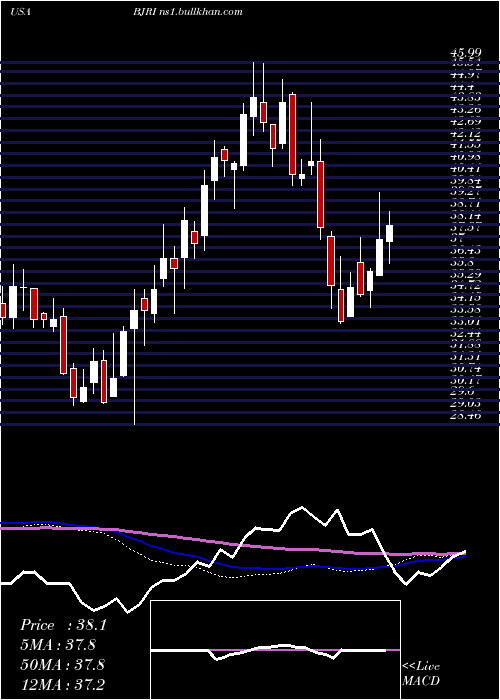
Task: Select the 44.97 price axis label
Action: [466, 75]
